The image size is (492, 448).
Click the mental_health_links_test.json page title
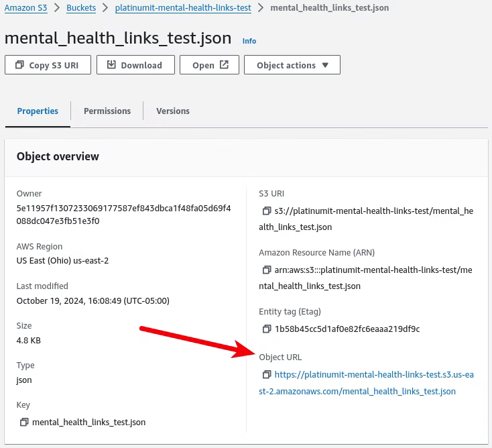point(118,38)
